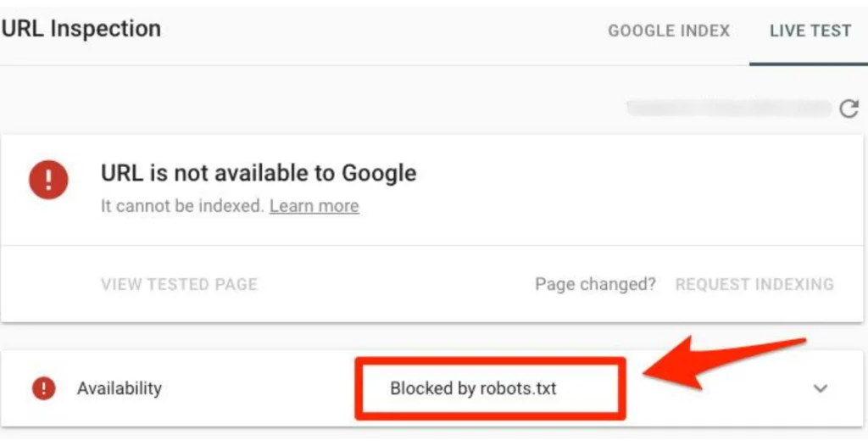The width and height of the screenshot is (868, 446).
Task: Click the divider line above VIEW TESTED PAGE
Action: [x=431, y=245]
